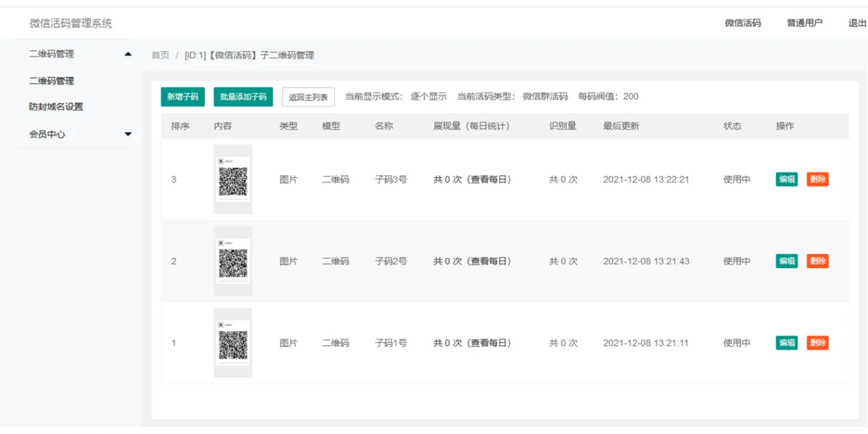Click the 新增子码 button
Image resolution: width=868 pixels, height=434 pixels.
pos(182,96)
